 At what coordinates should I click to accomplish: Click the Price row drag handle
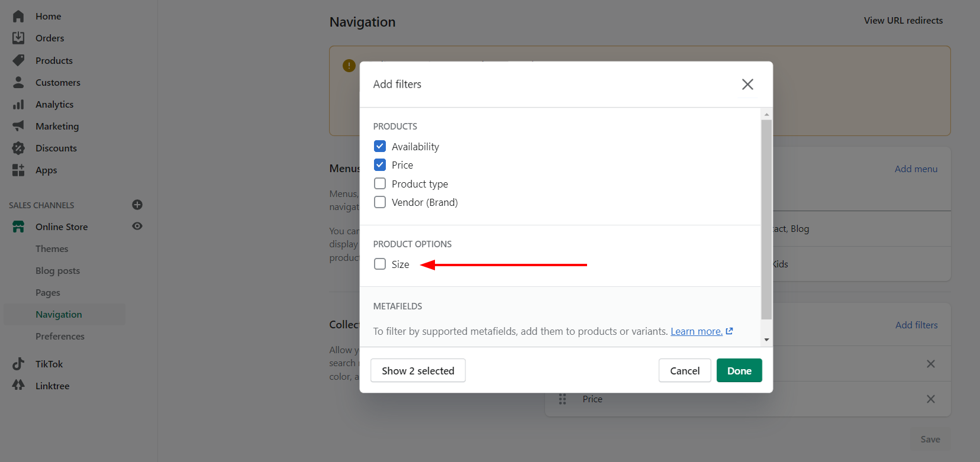coord(562,399)
